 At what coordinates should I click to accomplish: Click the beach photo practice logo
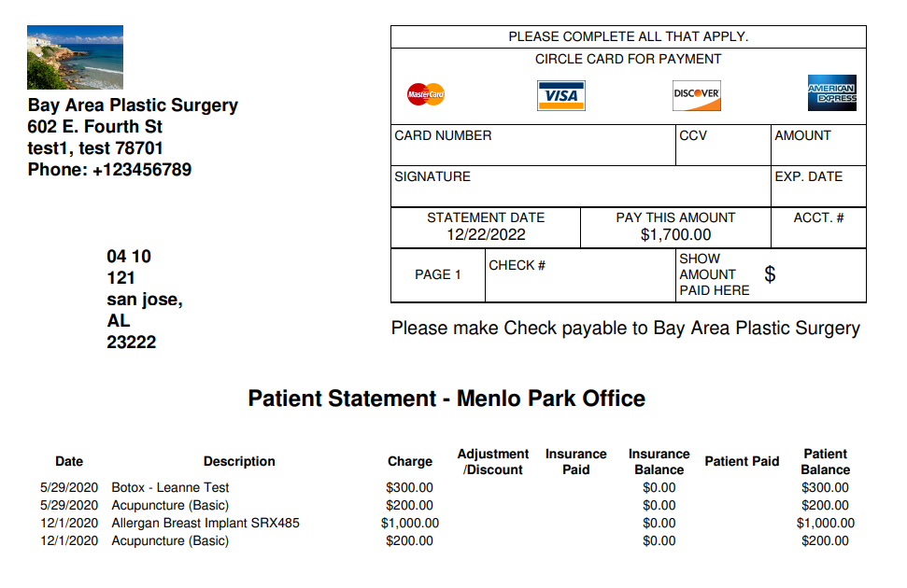[x=76, y=57]
